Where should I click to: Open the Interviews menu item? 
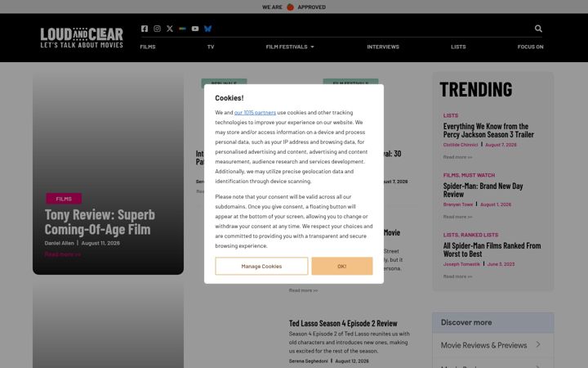[383, 47]
